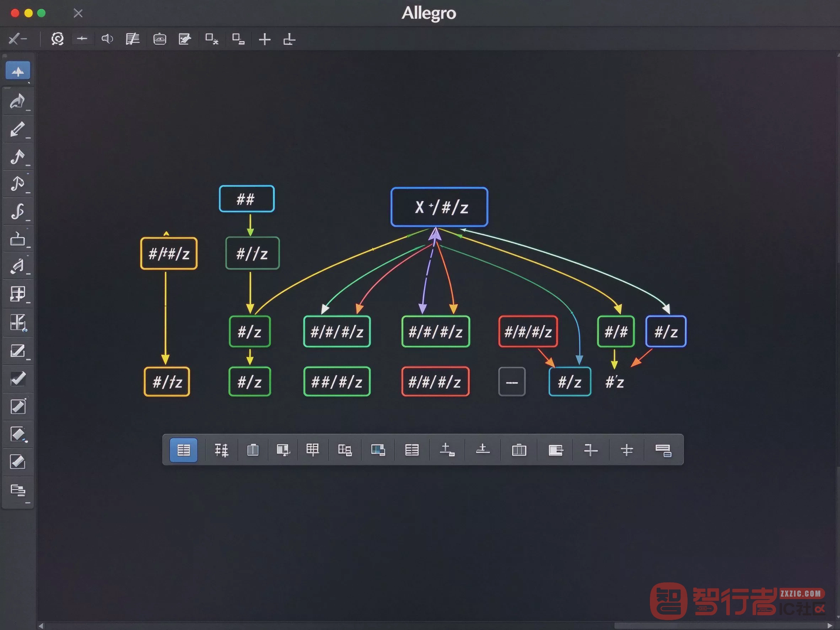Click the right scroll arrow at bottom

pyautogui.click(x=830, y=625)
